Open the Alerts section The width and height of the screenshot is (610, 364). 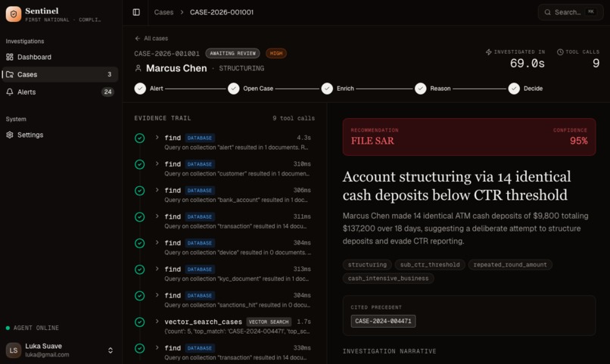click(x=60, y=92)
